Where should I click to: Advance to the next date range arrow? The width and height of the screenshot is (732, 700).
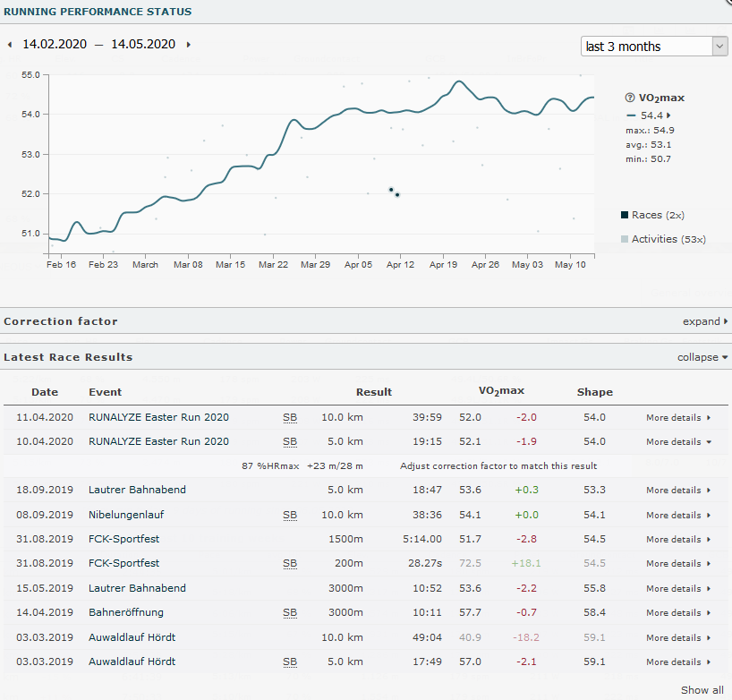coord(189,45)
